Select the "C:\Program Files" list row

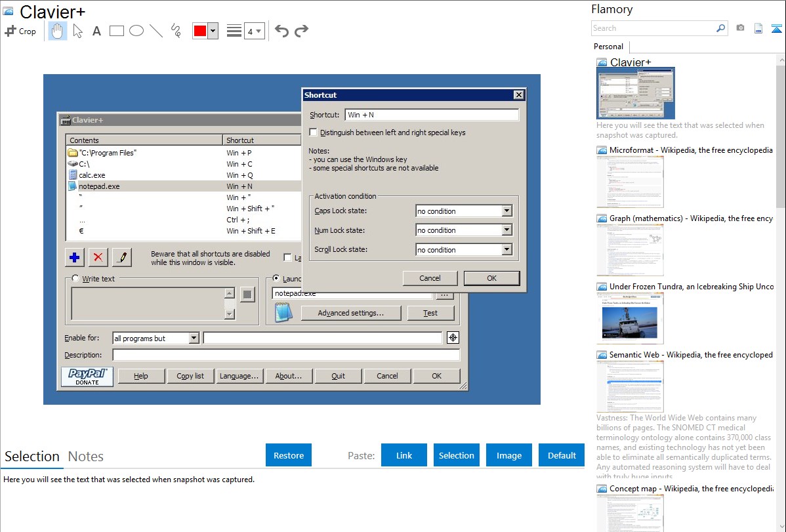pyautogui.click(x=184, y=153)
